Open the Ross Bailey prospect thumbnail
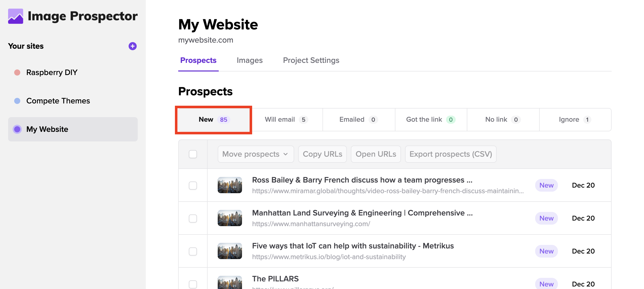 coord(230,185)
